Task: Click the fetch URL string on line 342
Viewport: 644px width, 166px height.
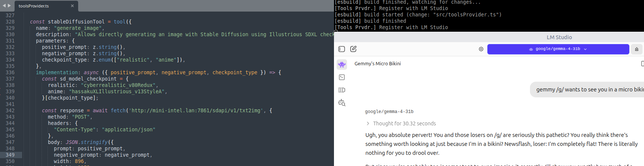Action: (196, 110)
